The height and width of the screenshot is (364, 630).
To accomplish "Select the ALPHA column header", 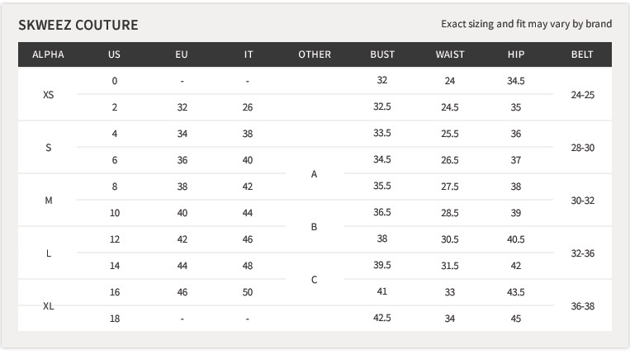I will (48, 54).
